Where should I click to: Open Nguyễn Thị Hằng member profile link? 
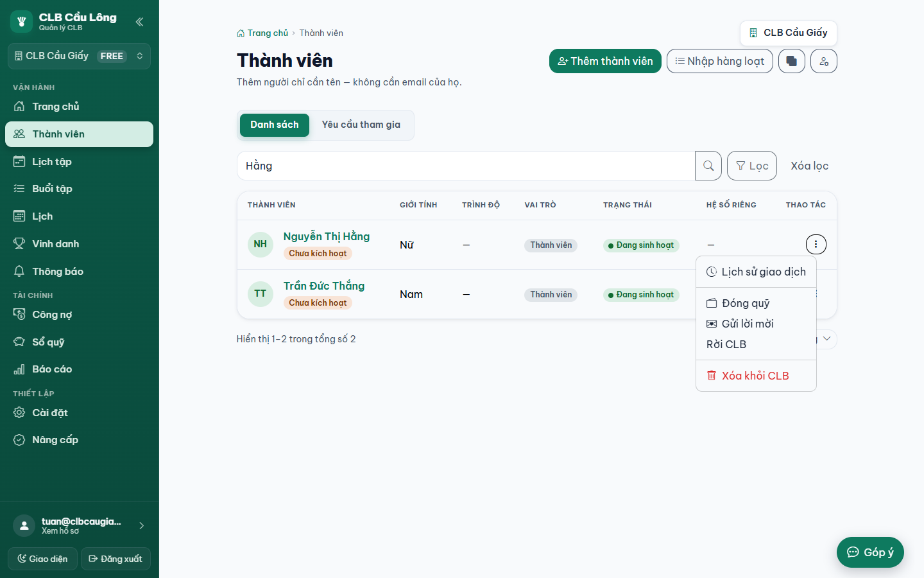tap(327, 236)
